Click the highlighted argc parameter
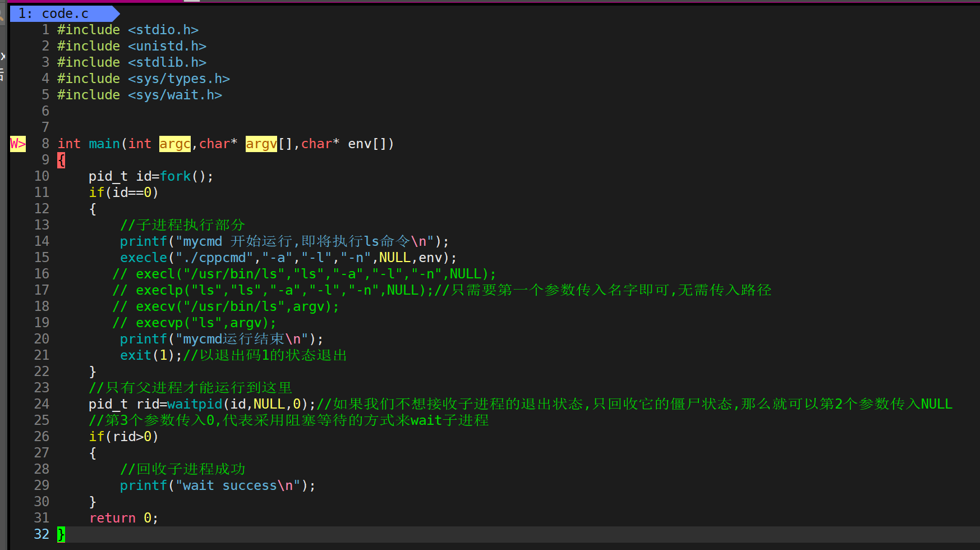 click(x=175, y=144)
